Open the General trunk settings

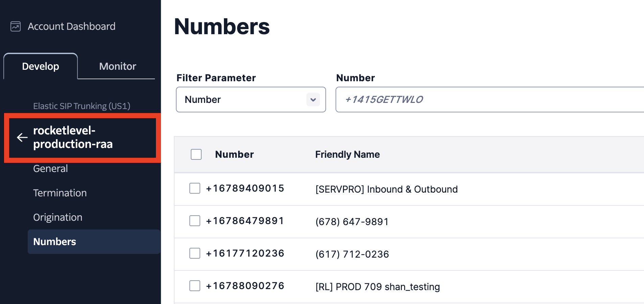50,169
